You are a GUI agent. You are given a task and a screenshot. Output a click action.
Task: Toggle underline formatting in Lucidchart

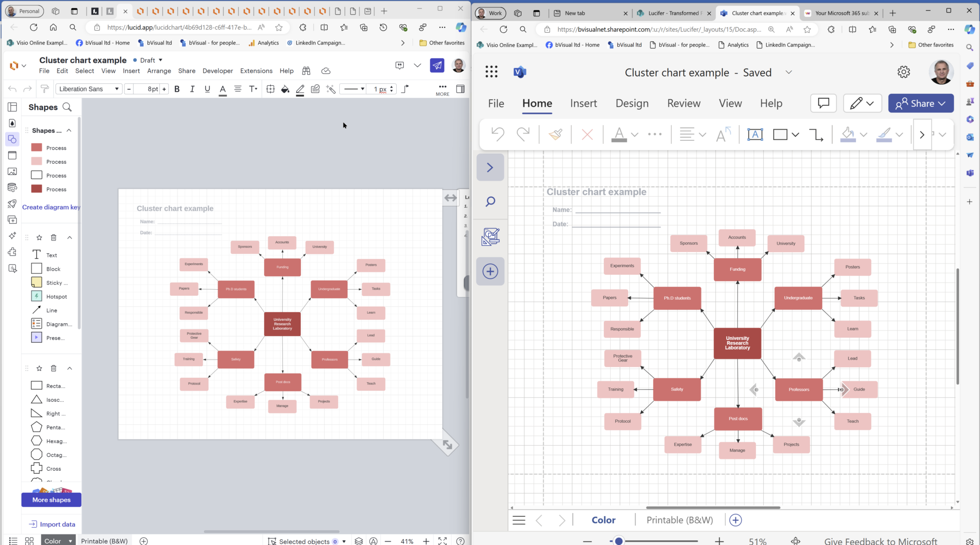point(207,89)
